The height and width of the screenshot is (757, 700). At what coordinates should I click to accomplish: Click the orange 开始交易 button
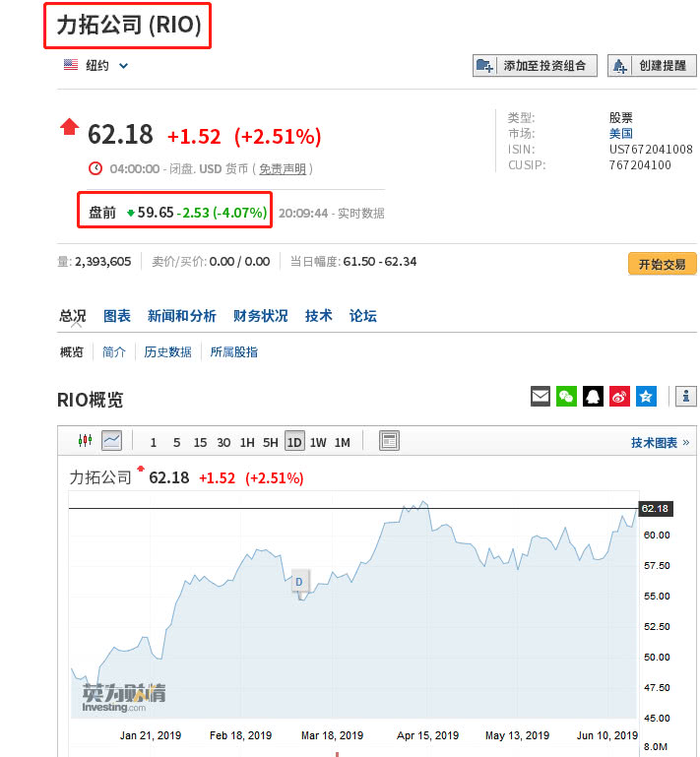click(662, 264)
